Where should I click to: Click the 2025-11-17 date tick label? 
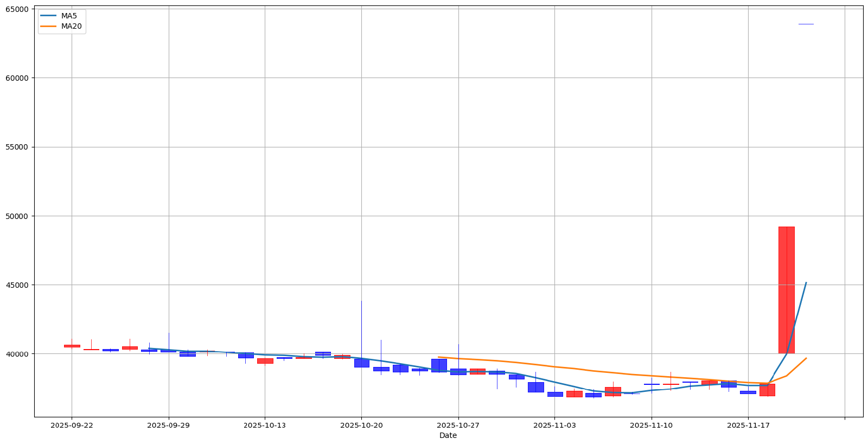click(748, 425)
